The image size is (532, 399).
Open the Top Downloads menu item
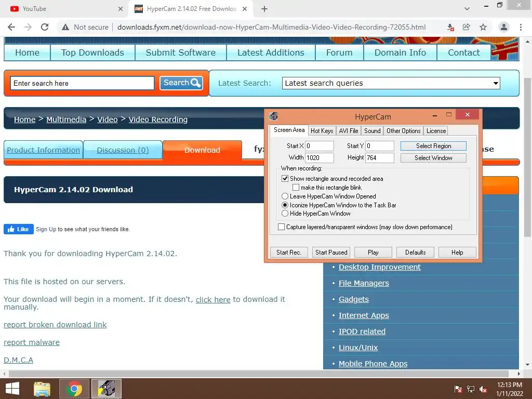(x=92, y=52)
